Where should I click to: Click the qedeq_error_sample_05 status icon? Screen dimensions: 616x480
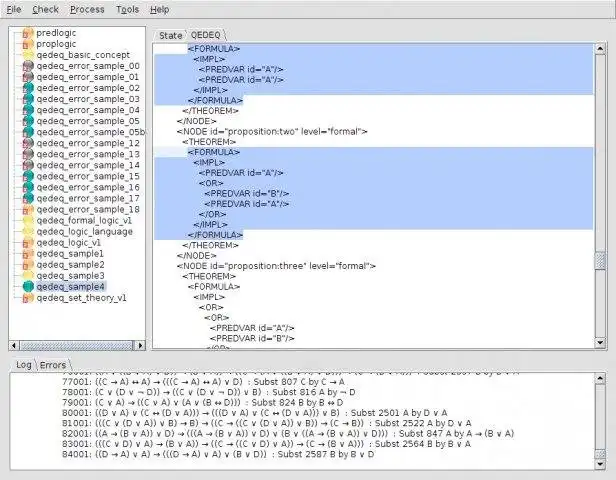[28, 121]
